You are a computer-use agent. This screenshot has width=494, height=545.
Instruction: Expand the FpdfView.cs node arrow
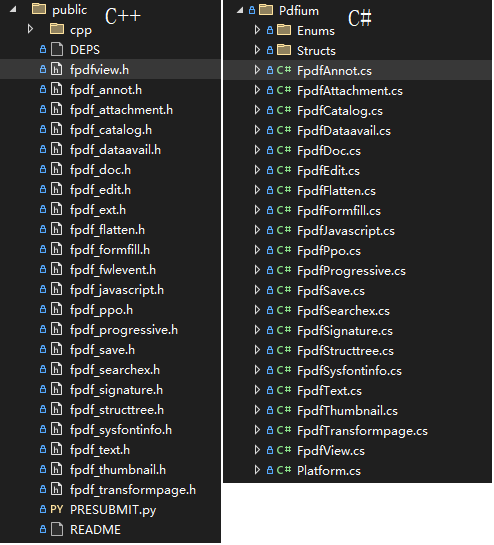point(257,451)
